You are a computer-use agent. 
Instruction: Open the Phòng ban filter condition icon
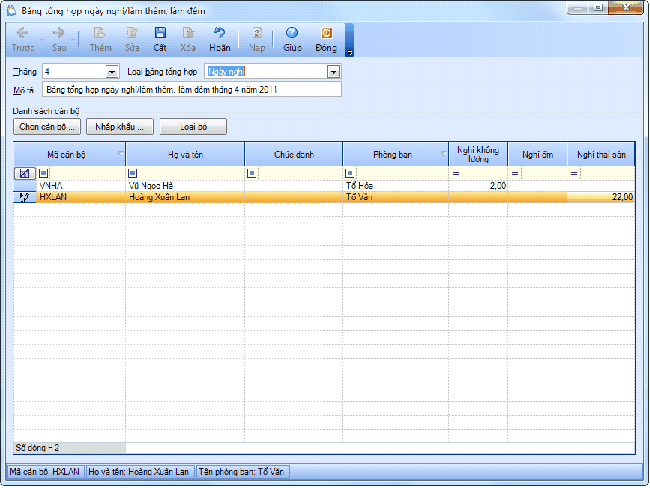click(x=349, y=173)
